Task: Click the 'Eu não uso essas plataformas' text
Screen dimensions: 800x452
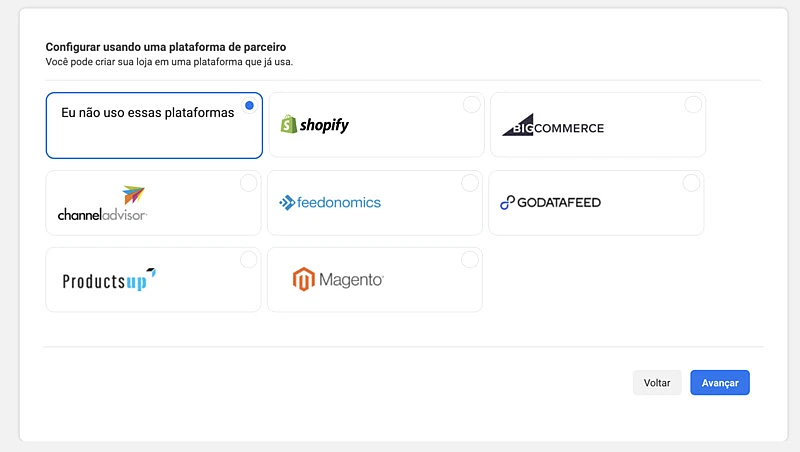Action: click(x=148, y=113)
